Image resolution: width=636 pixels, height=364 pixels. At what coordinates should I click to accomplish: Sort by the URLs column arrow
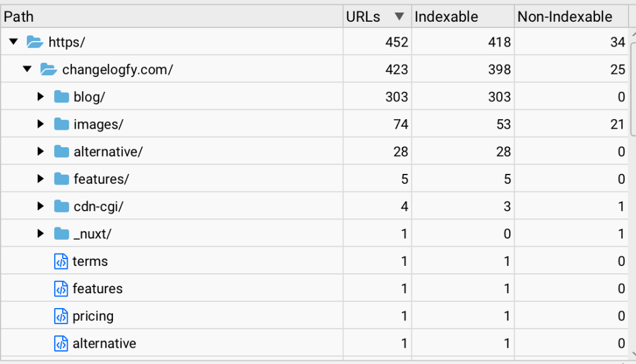tap(399, 16)
